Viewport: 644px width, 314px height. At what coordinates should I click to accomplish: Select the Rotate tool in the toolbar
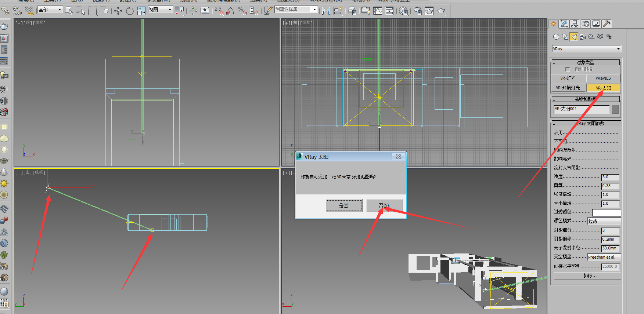pyautogui.click(x=130, y=11)
